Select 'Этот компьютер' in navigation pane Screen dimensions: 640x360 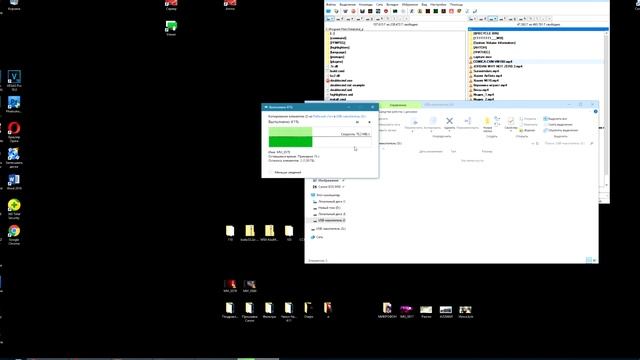(x=325, y=195)
